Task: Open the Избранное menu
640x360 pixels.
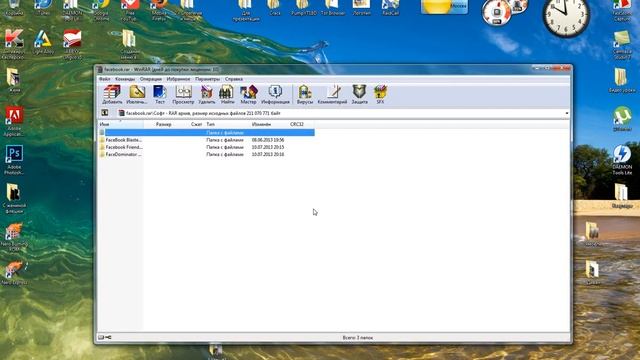Action: (178, 79)
